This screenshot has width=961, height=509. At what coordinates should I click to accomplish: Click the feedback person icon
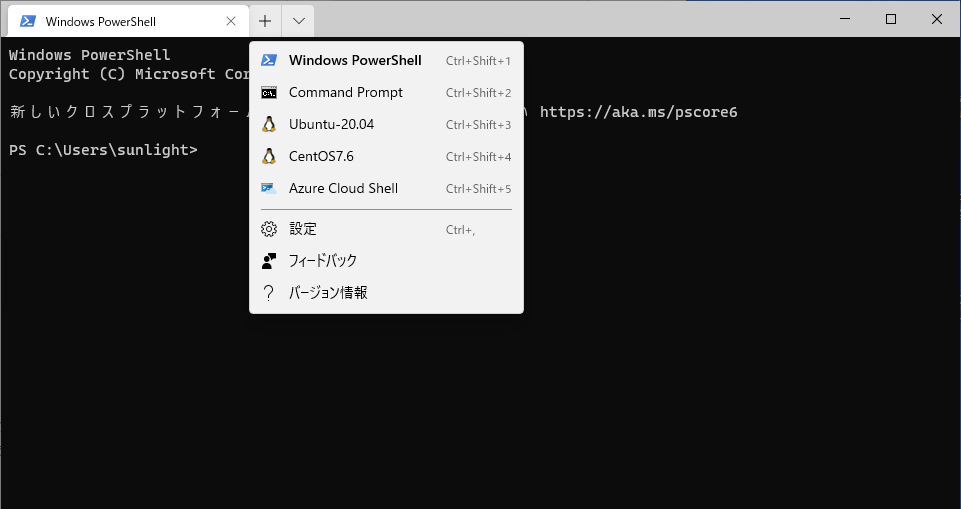pyautogui.click(x=268, y=261)
